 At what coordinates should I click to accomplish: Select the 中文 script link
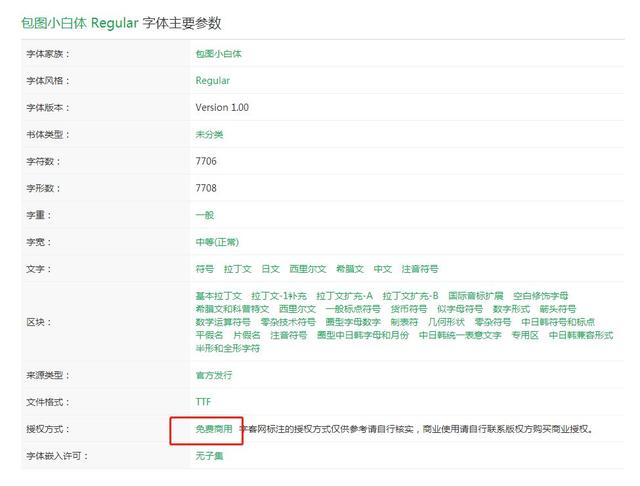click(383, 269)
